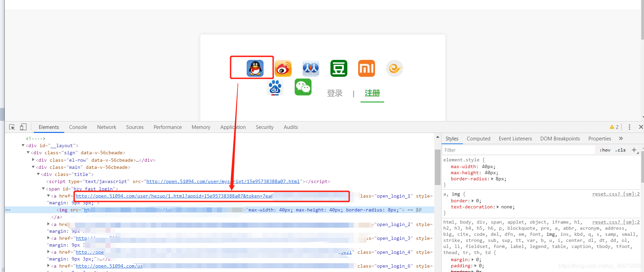Viewport: 644px width, 272px height.
Task: Switch to the Security tab
Action: pos(265,127)
